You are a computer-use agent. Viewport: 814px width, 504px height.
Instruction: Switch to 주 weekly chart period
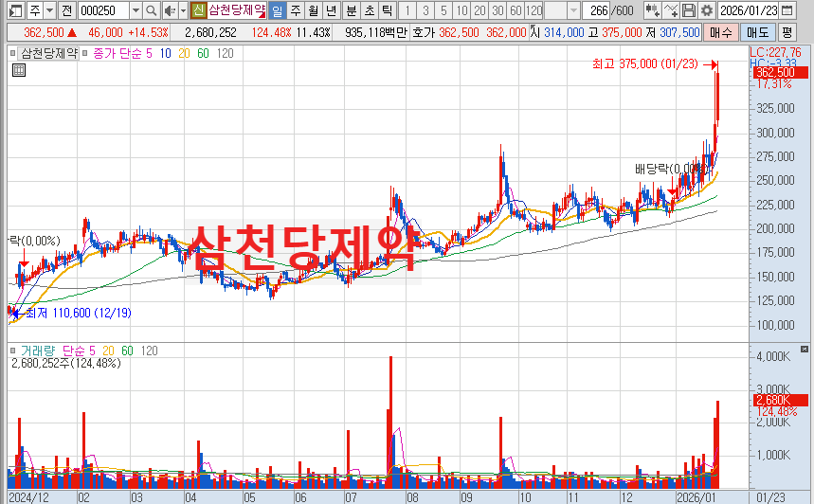[x=296, y=10]
